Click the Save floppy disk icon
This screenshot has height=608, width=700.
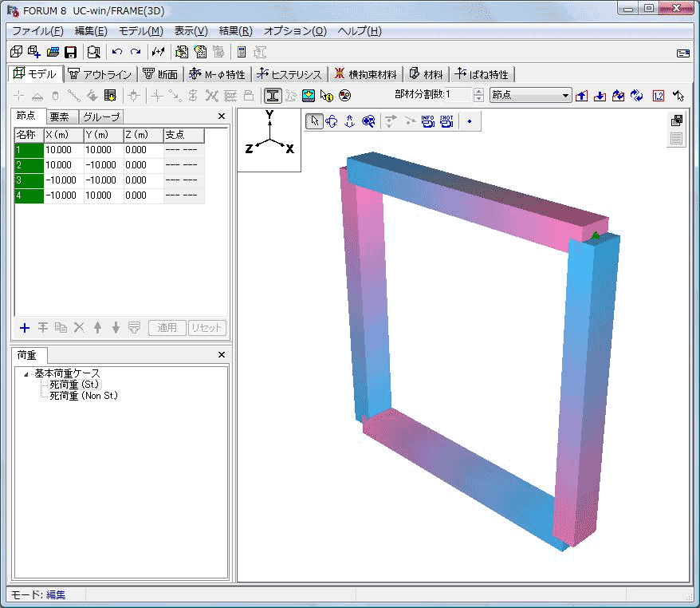click(70, 53)
